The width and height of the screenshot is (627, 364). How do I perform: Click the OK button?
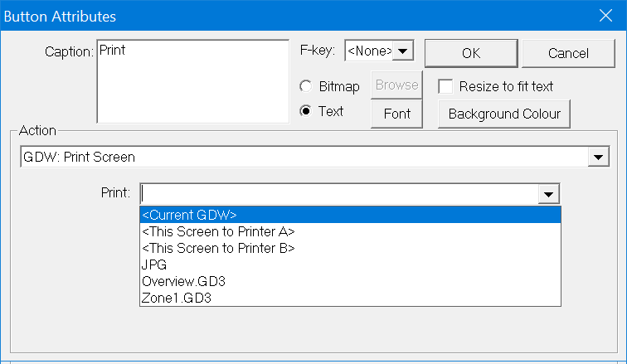pos(471,53)
